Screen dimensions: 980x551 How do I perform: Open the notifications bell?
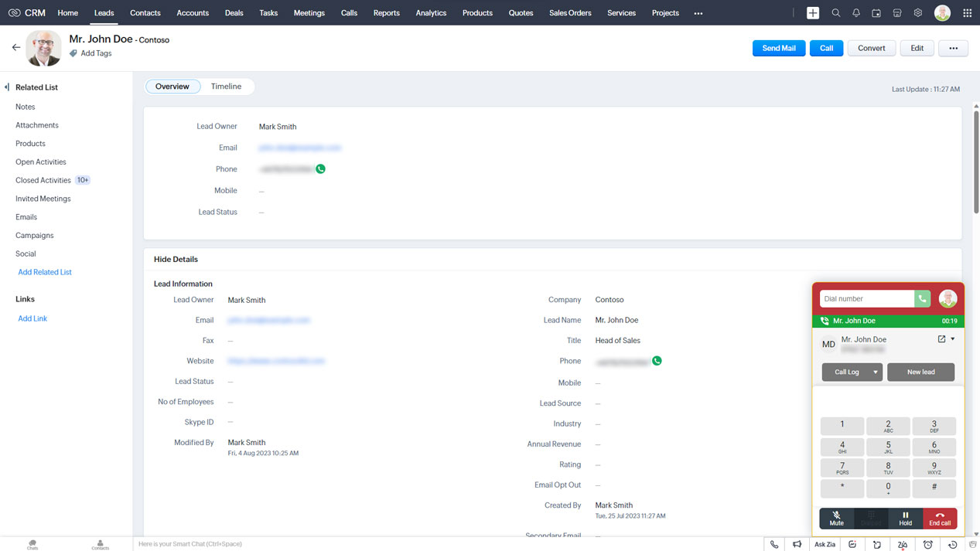[x=856, y=13]
